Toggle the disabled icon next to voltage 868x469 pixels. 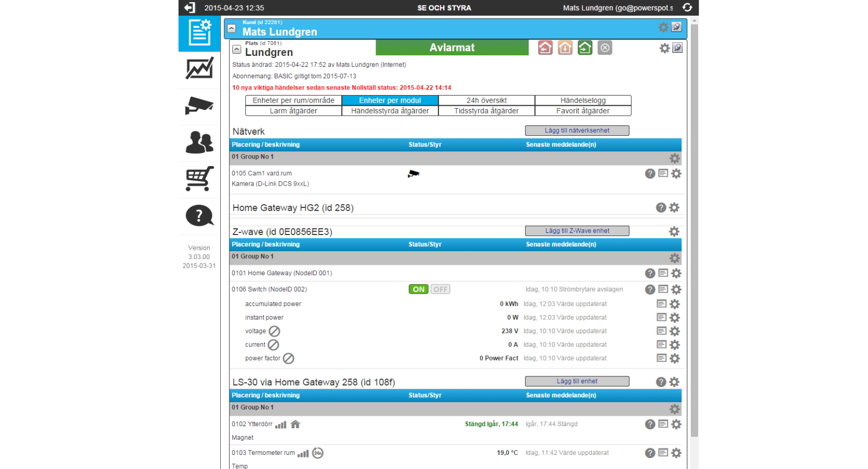275,331
